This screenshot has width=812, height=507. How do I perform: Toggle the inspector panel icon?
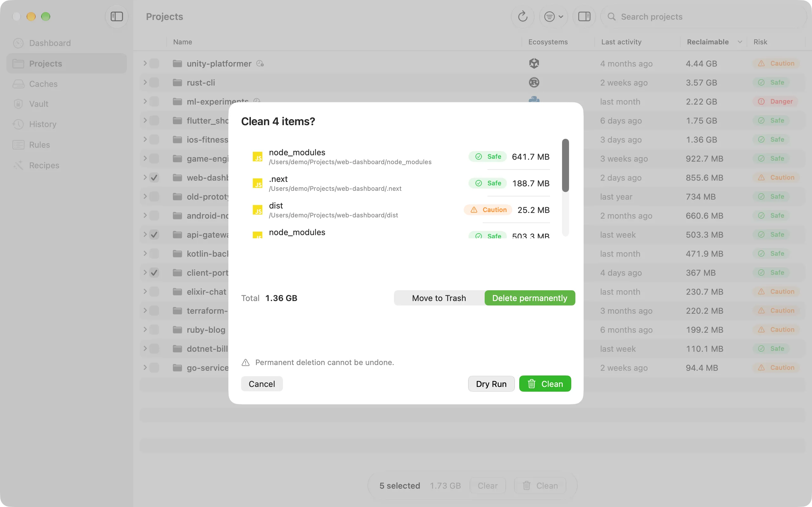click(x=584, y=16)
